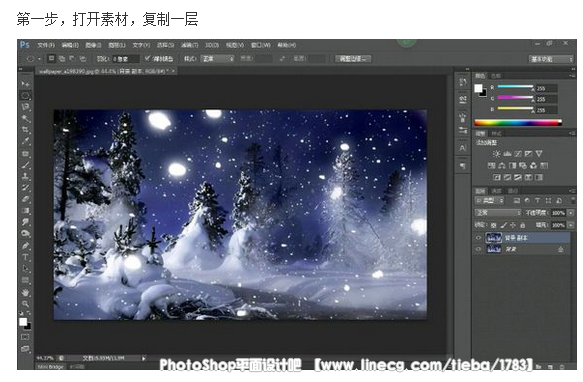Image resolution: width=583 pixels, height=382 pixels.
Task: Hide the background copy layer
Action: (479, 238)
